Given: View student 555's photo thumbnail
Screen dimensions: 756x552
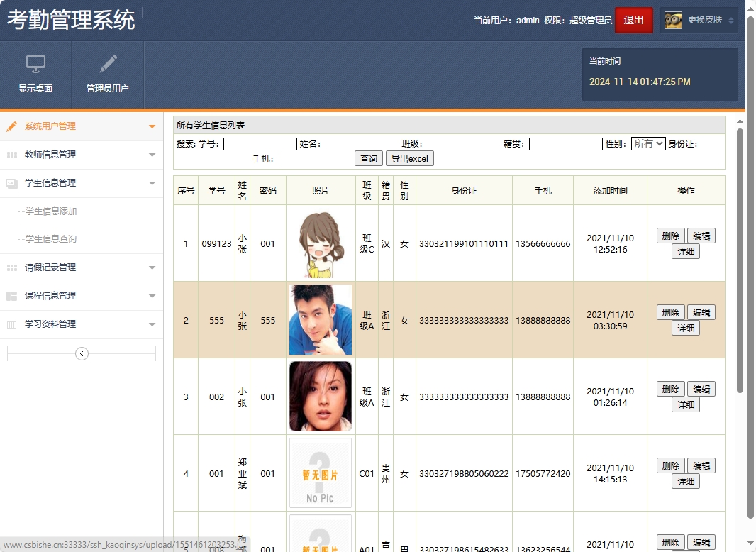Looking at the screenshot, I should click(319, 319).
